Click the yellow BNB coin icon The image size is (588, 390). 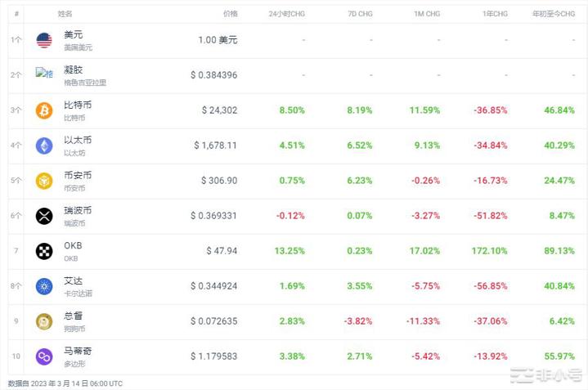(44, 181)
